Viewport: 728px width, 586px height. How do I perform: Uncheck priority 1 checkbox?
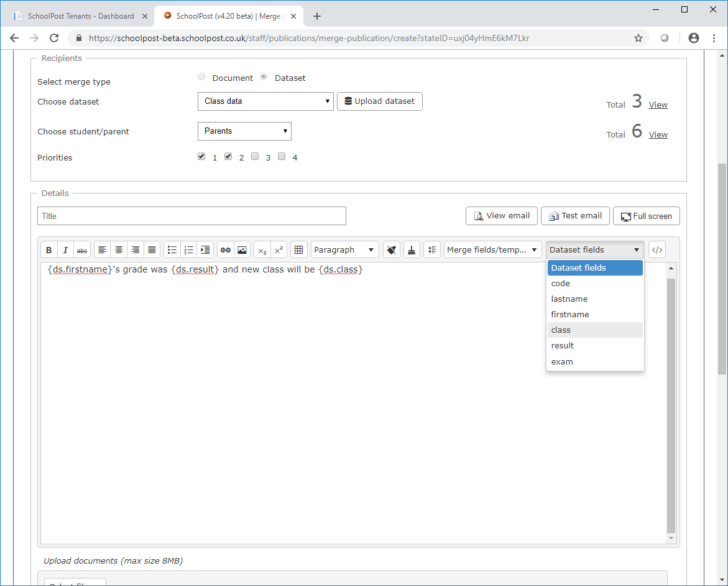pos(201,156)
